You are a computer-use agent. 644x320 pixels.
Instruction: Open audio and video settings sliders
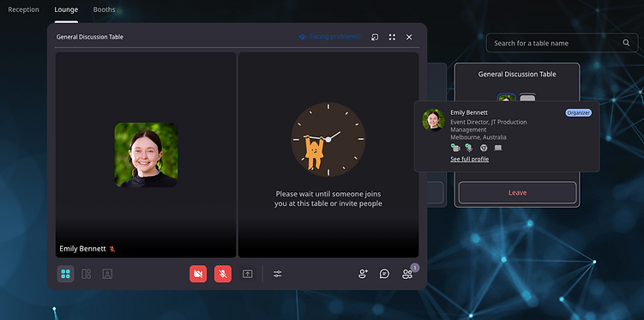pyautogui.click(x=278, y=274)
